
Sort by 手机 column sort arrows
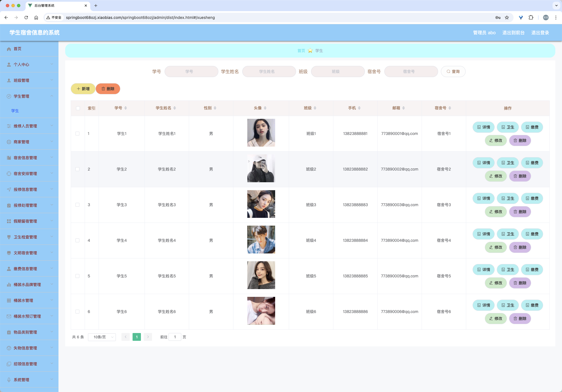coord(359,108)
